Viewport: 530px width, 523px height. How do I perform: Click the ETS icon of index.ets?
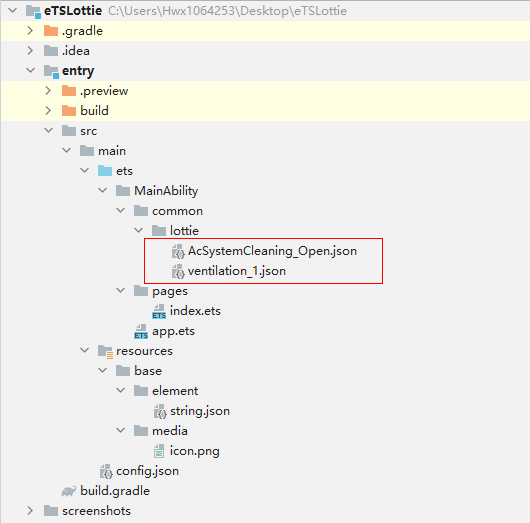pos(159,311)
